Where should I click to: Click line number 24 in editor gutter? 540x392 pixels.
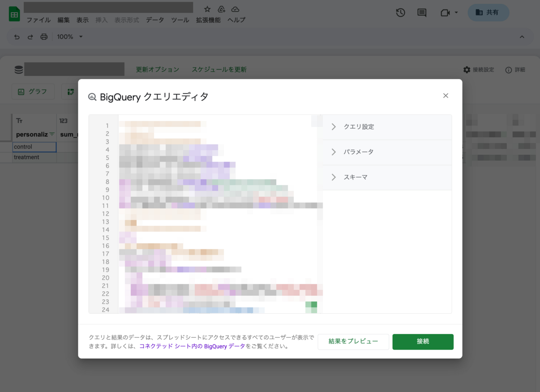pyautogui.click(x=105, y=310)
